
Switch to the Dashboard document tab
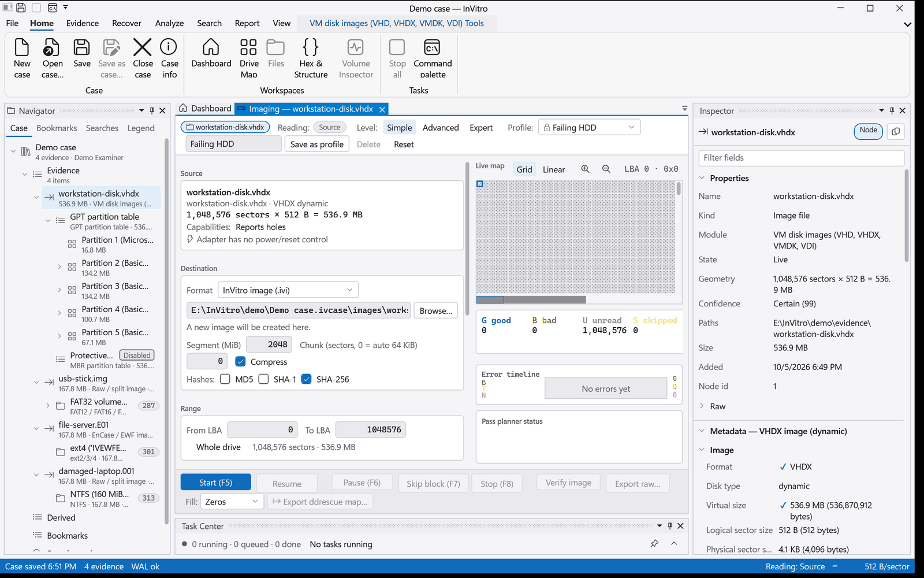205,109
